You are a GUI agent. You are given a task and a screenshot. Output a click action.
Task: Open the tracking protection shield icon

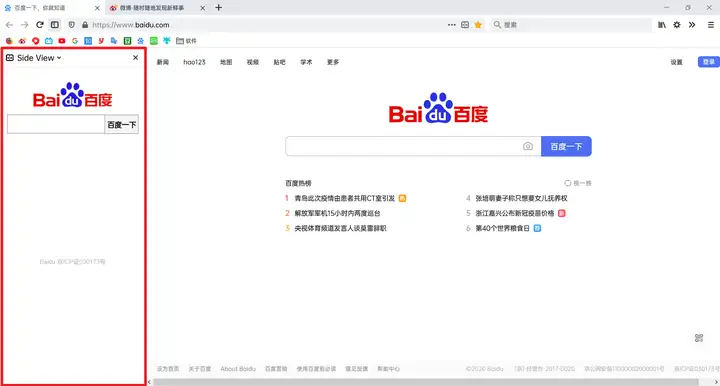[x=72, y=25]
